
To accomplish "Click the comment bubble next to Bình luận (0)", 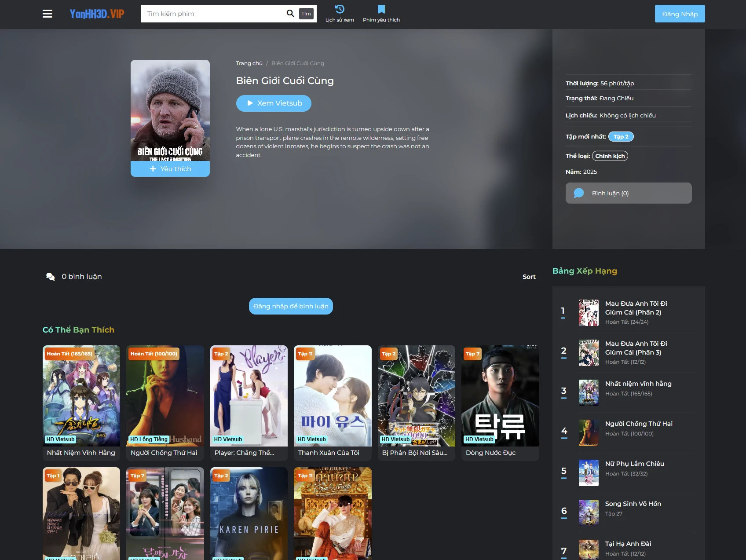I will coord(579,193).
